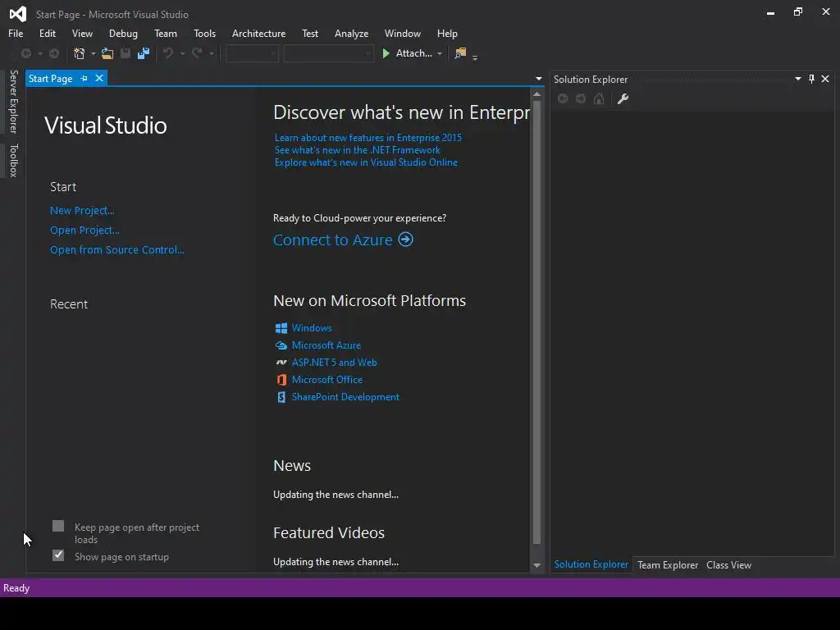
Task: Open the toolbar options overflow arrow
Action: tap(475, 57)
